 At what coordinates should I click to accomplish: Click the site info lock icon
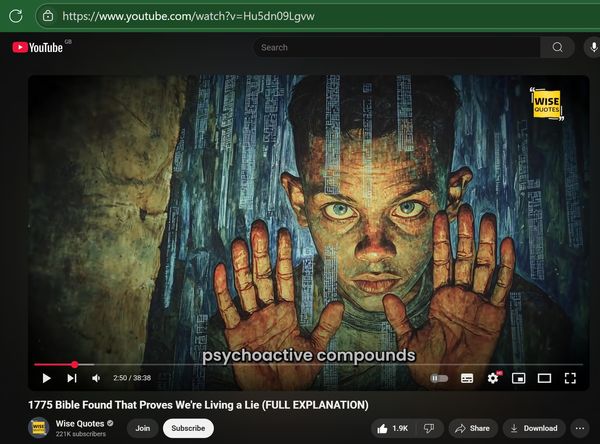[48, 16]
